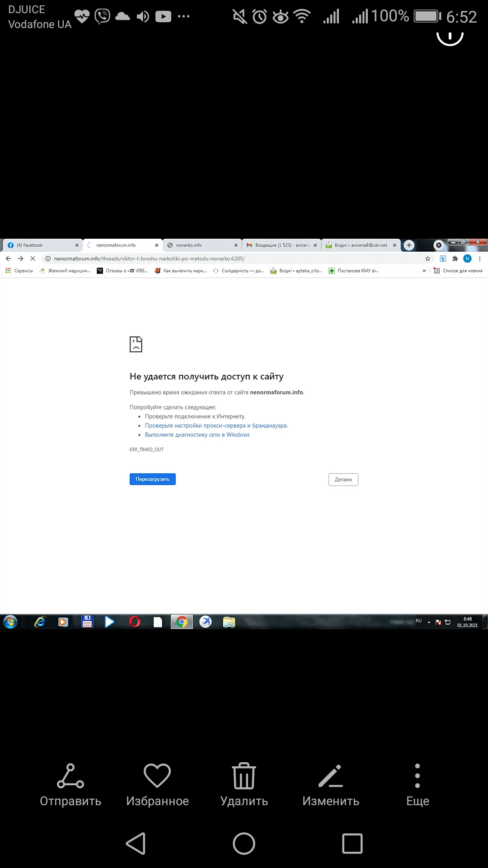The height and width of the screenshot is (868, 488).
Task: Open the tab search dropdown in Chrome
Action: point(438,245)
